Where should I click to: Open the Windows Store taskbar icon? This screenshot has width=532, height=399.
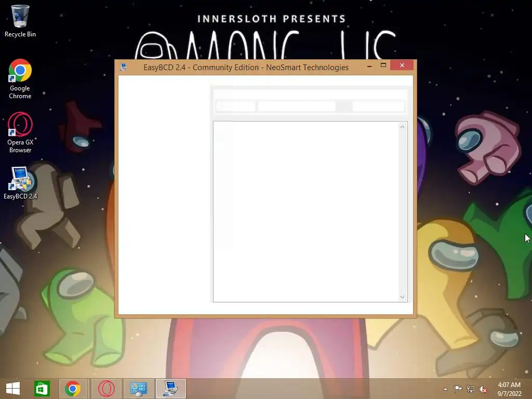pos(42,389)
